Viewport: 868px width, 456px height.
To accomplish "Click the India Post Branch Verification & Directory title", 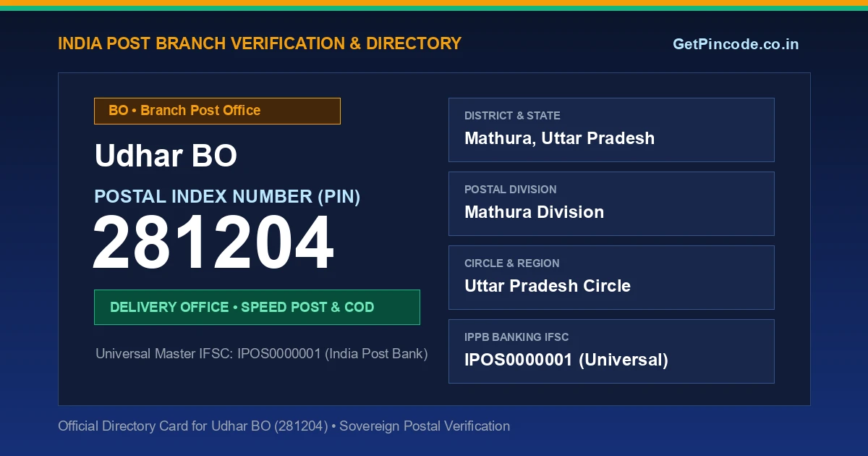I will click(260, 43).
